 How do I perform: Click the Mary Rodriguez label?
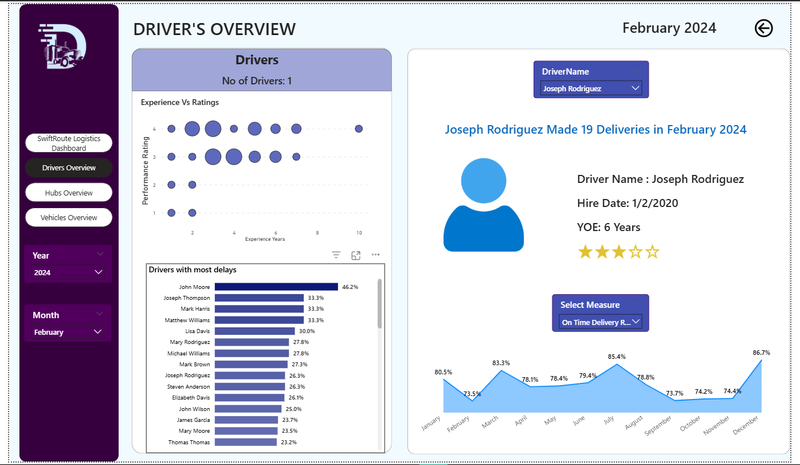[x=190, y=342]
